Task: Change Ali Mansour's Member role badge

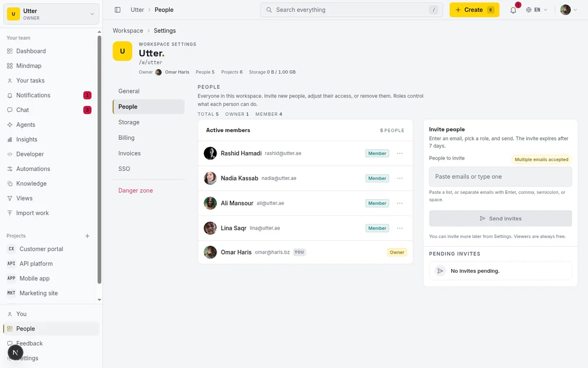Action: (x=377, y=203)
